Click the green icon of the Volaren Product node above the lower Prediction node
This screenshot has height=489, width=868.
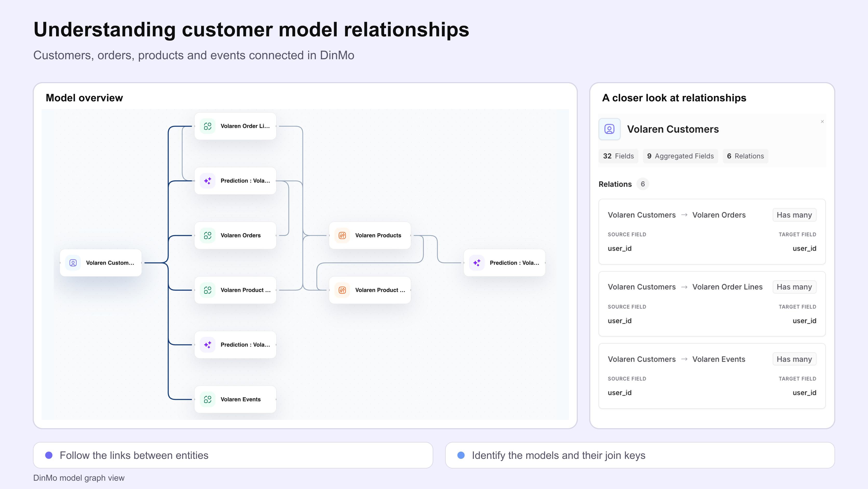pos(208,290)
